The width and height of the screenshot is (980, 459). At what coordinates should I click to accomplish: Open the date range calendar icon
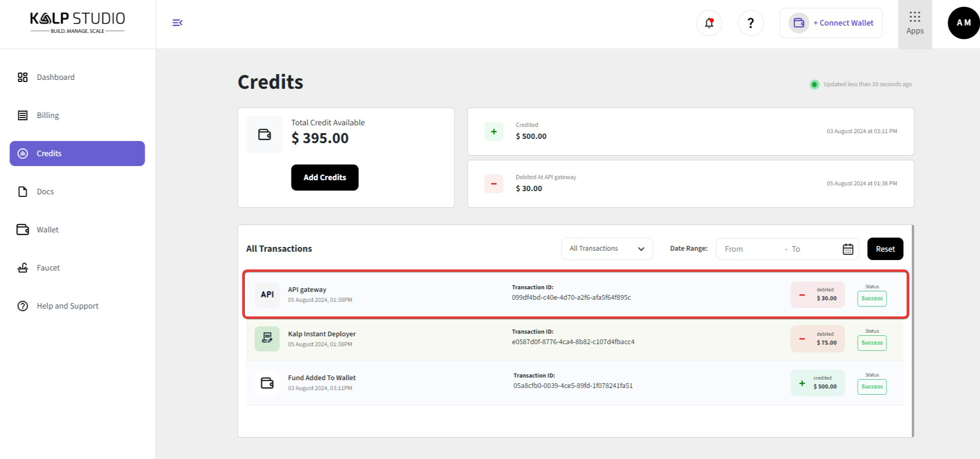pos(848,249)
